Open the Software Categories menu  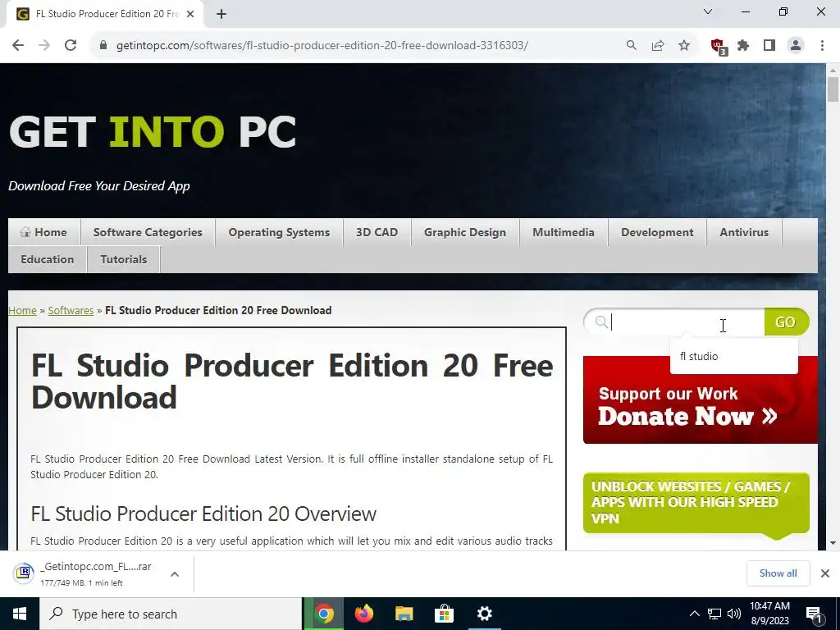pyautogui.click(x=148, y=232)
